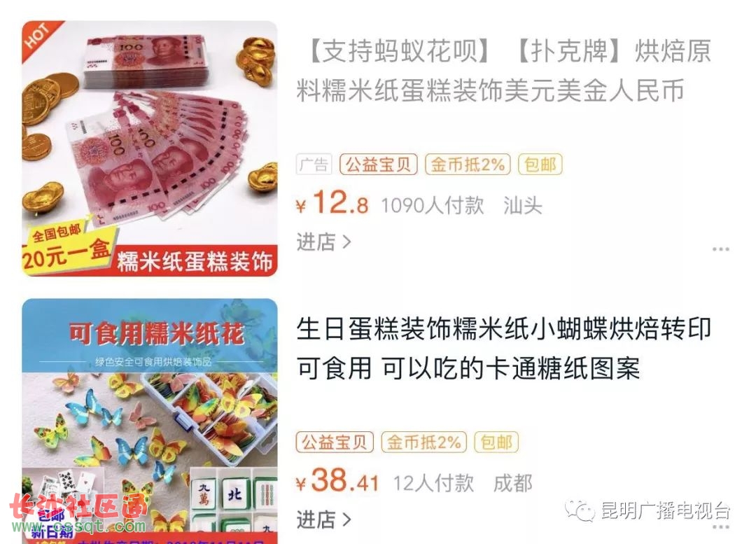Image resolution: width=756 pixels, height=544 pixels.
Task: Click the second listing's 包邮 tag
Action: pyautogui.click(x=496, y=442)
